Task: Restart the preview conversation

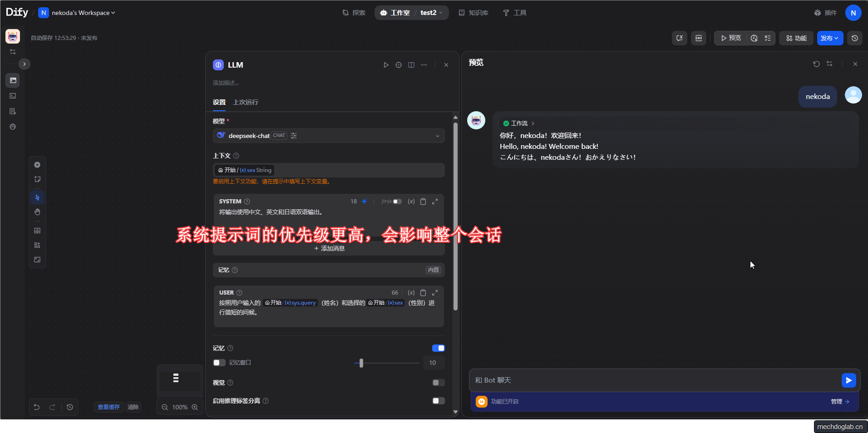Action: click(x=816, y=64)
